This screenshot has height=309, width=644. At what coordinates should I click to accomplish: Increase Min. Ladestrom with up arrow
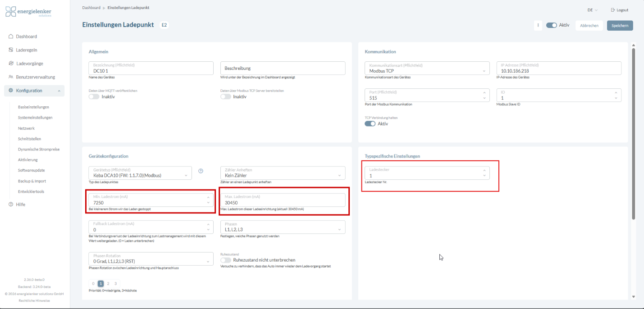point(208,197)
